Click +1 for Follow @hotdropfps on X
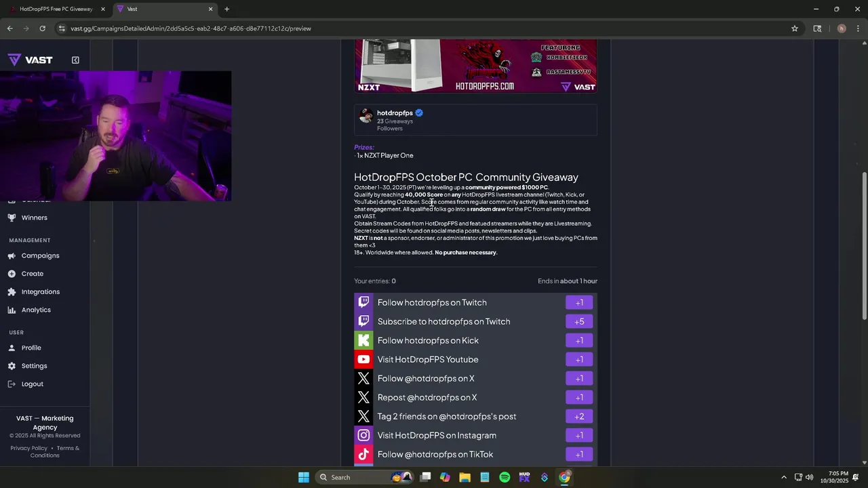 pyautogui.click(x=579, y=378)
